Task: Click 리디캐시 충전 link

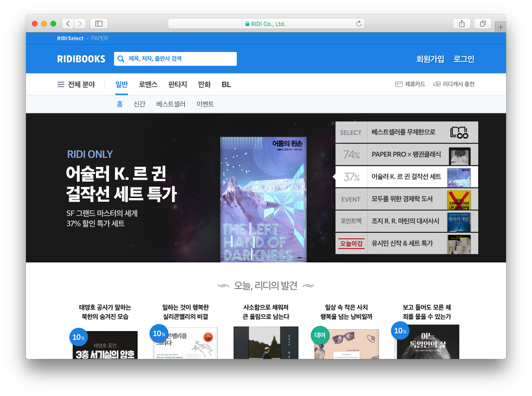Action: coord(454,84)
